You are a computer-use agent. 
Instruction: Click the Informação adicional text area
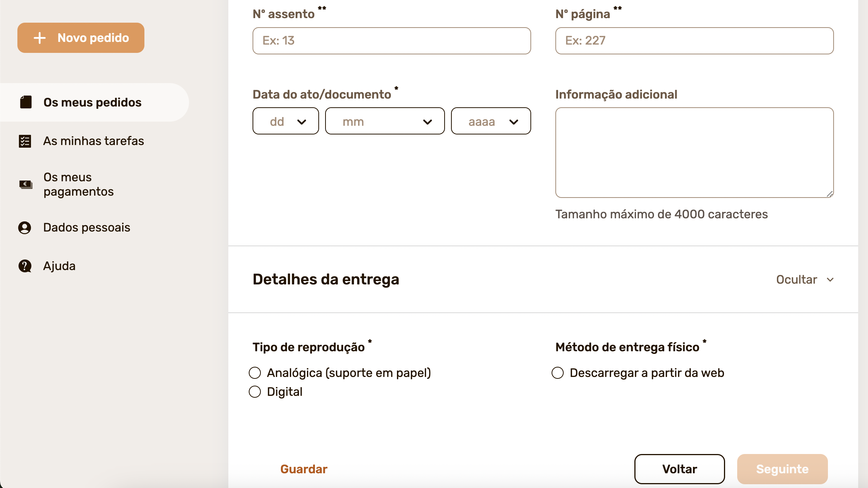pyautogui.click(x=694, y=152)
